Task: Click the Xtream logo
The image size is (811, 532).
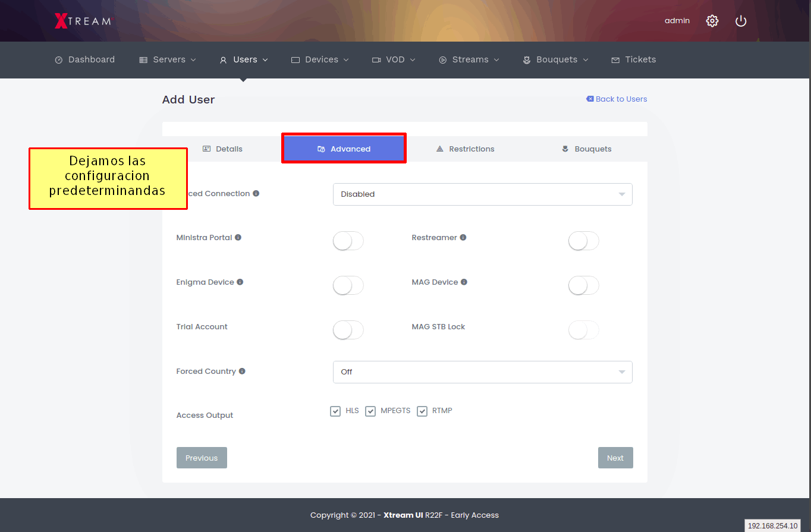Action: tap(83, 21)
